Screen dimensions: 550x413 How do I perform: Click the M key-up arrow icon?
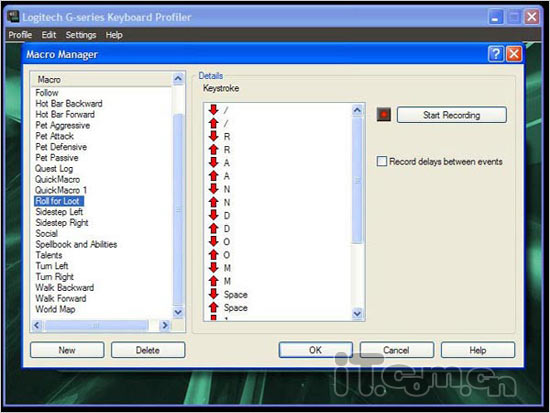click(x=213, y=281)
